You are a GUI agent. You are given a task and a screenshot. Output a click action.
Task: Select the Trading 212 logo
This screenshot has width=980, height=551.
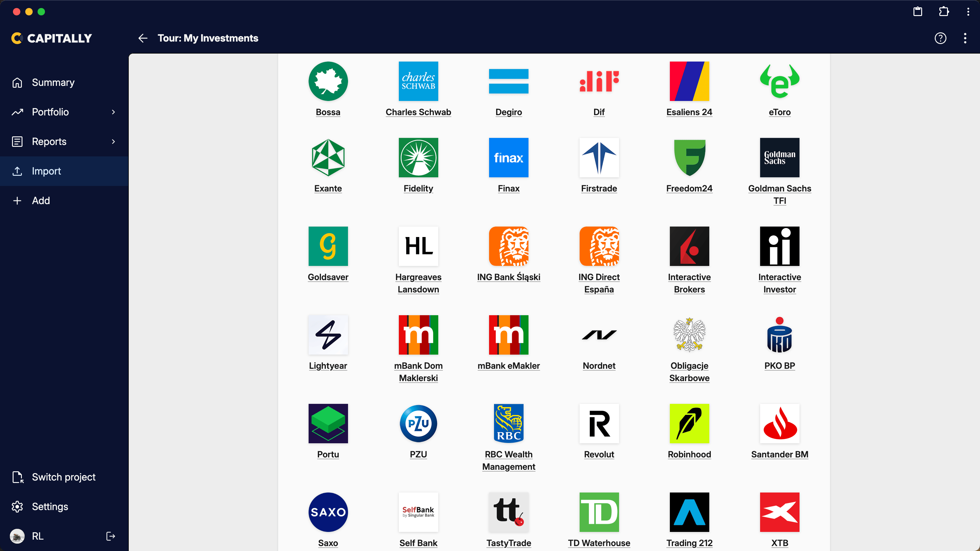[x=689, y=512]
